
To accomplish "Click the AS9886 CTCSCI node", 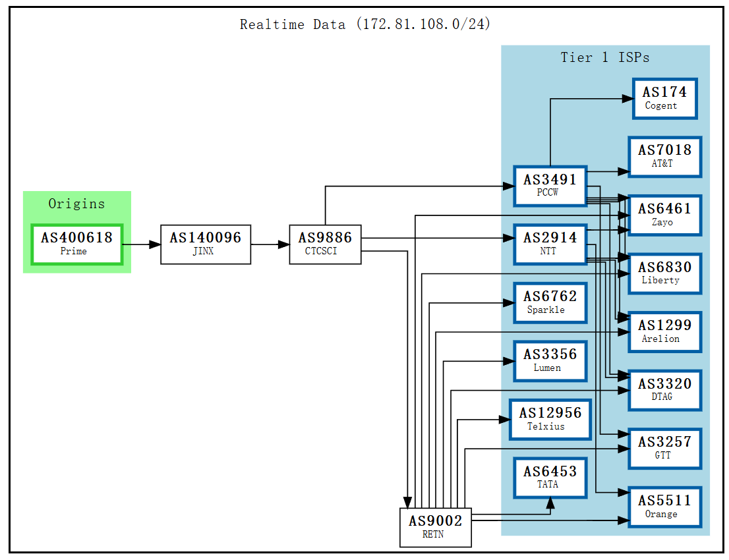I will point(325,244).
